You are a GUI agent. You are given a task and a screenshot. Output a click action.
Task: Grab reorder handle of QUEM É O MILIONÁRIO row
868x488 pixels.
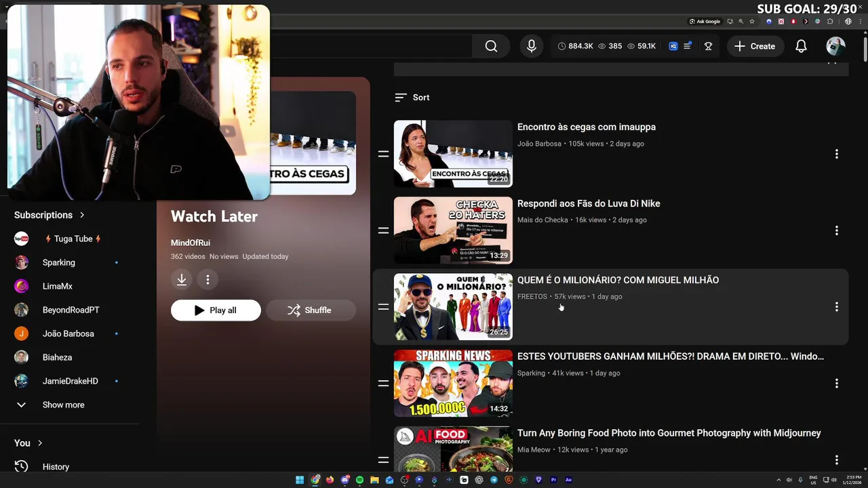[383, 307]
